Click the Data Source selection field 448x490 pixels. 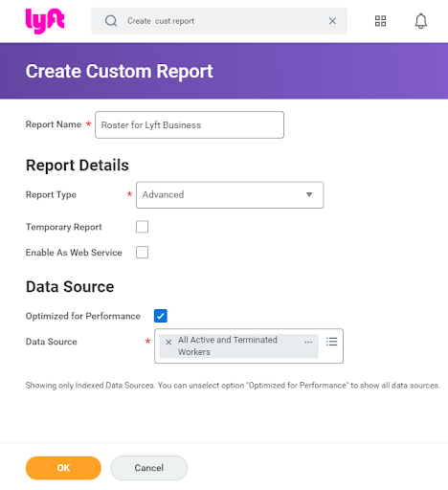249,345
